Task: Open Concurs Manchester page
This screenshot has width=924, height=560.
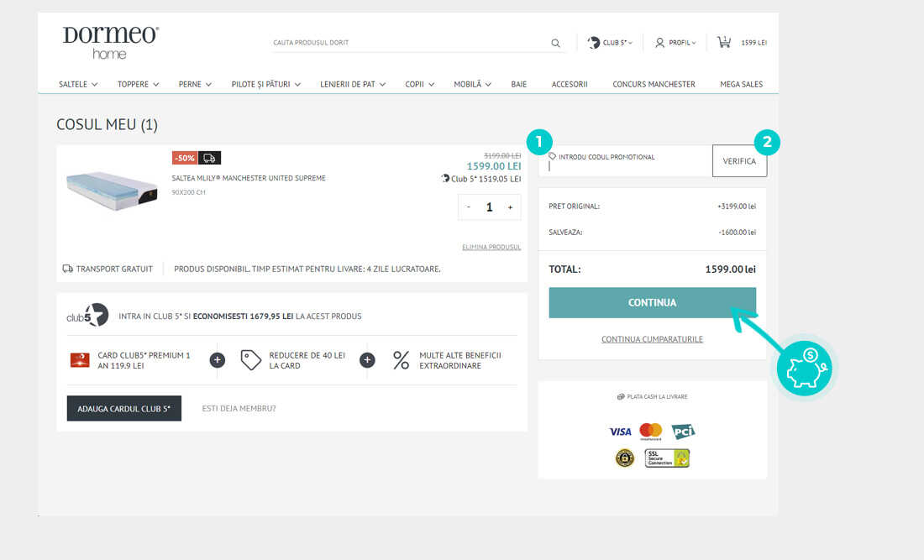Action: coord(654,84)
